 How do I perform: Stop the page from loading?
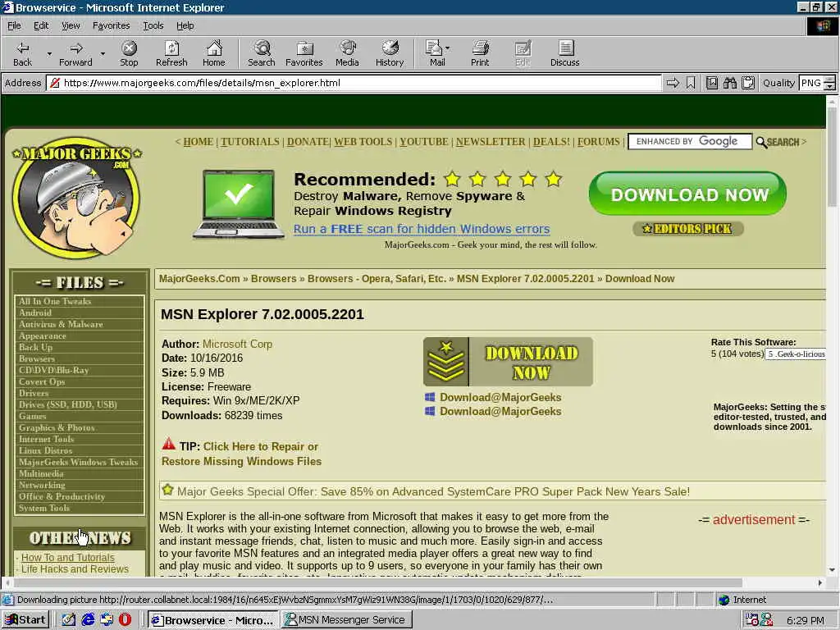[x=129, y=53]
